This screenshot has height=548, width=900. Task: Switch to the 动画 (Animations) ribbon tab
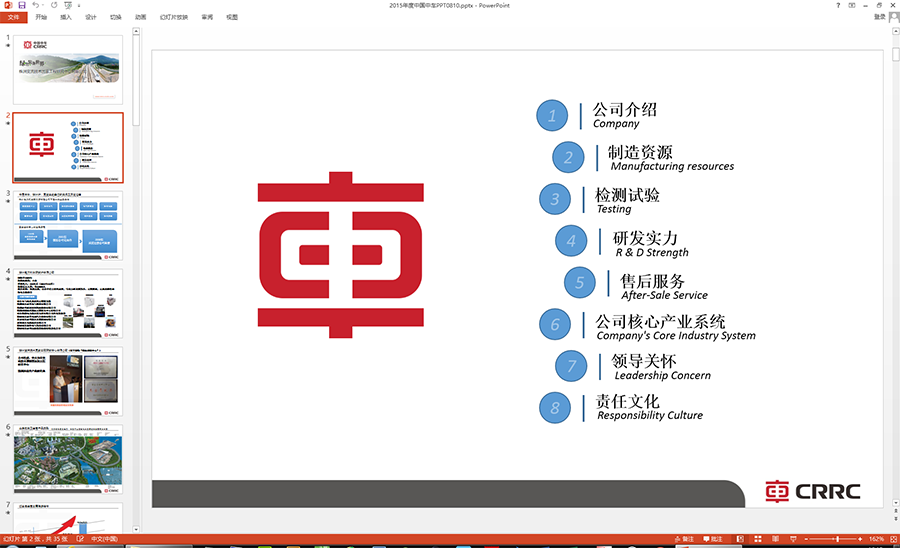(141, 17)
